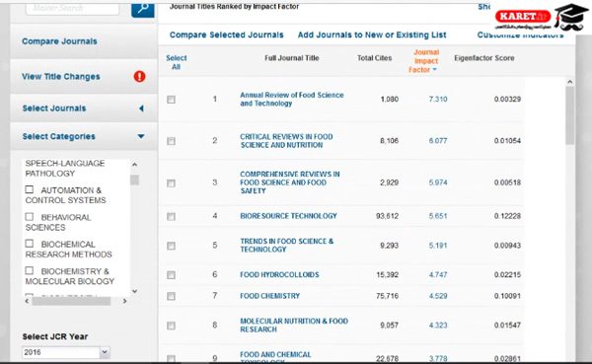This screenshot has width=592, height=364.
Task: Click impact factor 5.651
Action: pos(438,216)
